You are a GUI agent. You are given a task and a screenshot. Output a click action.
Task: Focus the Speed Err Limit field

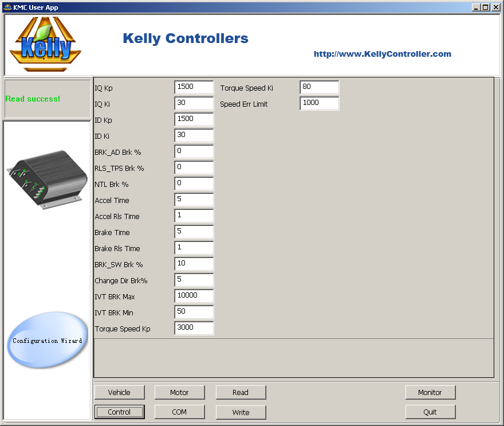tap(319, 103)
